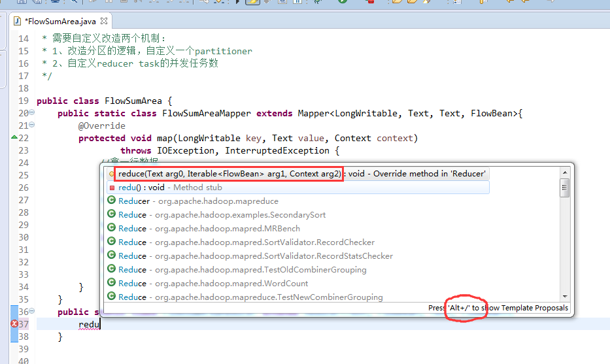Click the class icon beside RecordChecker Reduce
610x364 pixels.
click(x=112, y=241)
